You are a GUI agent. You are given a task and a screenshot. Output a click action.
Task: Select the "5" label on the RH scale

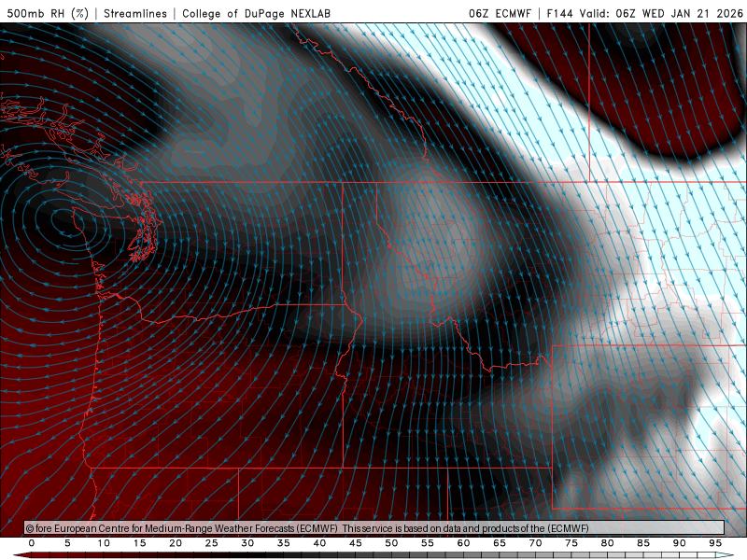point(67,543)
